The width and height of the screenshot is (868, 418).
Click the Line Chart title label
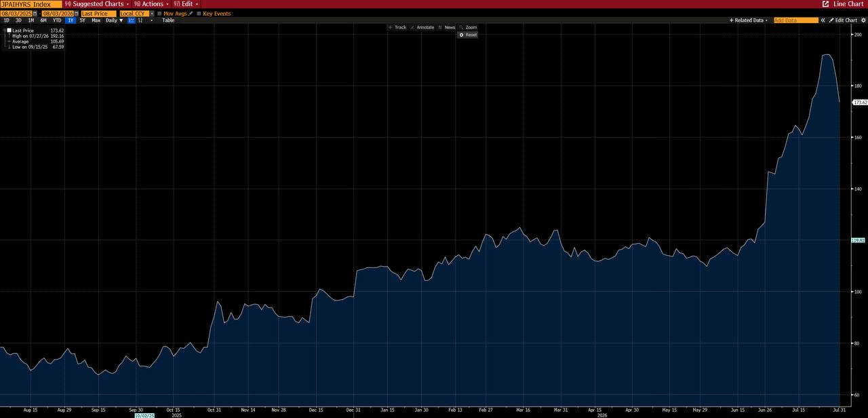click(848, 4)
